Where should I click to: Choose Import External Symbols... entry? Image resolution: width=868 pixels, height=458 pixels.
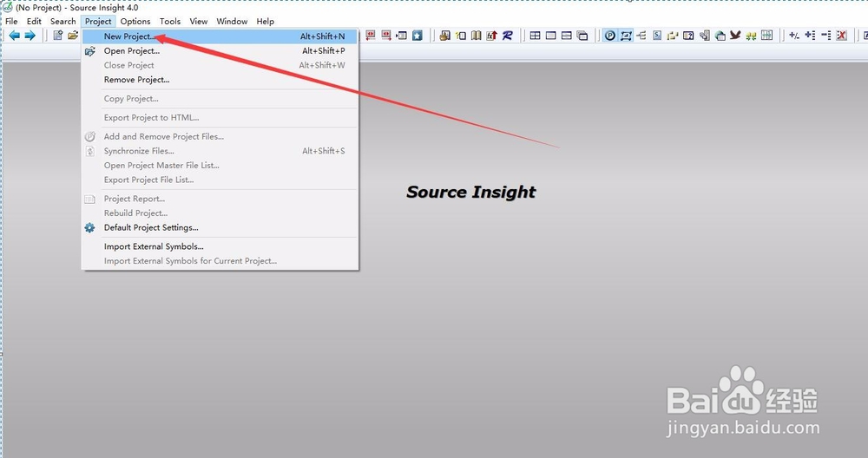[220, 246]
